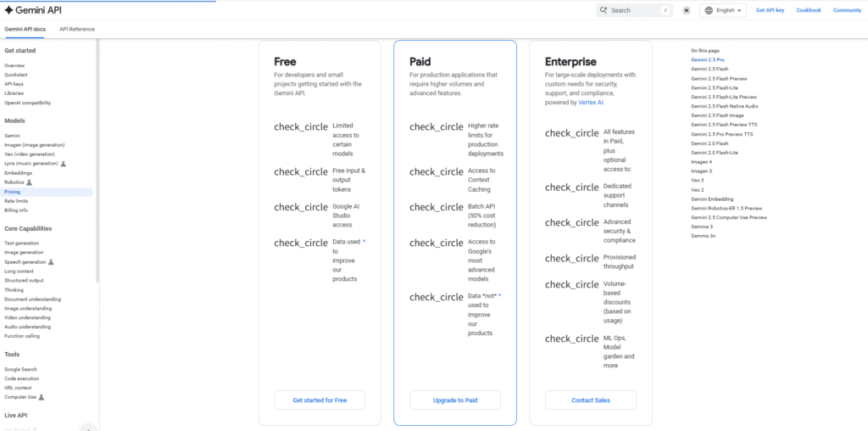Click the search magnifier icon
868x431 pixels.
[604, 10]
